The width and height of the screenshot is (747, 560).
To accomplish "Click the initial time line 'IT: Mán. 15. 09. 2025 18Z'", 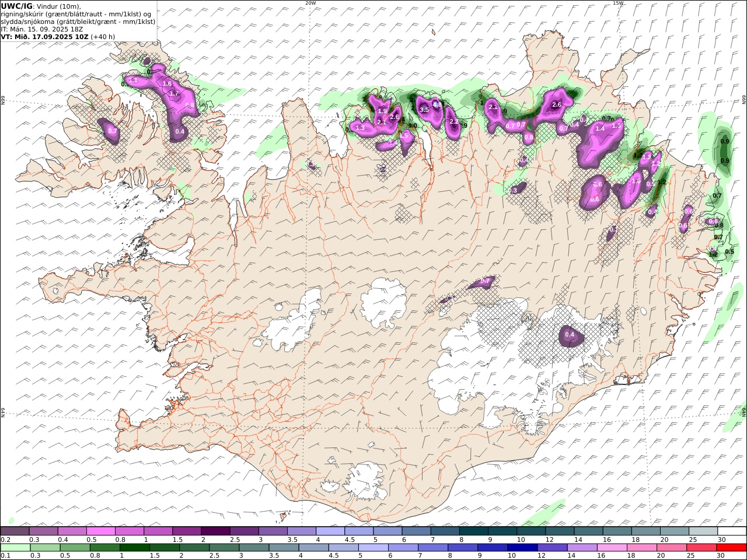I will coord(42,29).
